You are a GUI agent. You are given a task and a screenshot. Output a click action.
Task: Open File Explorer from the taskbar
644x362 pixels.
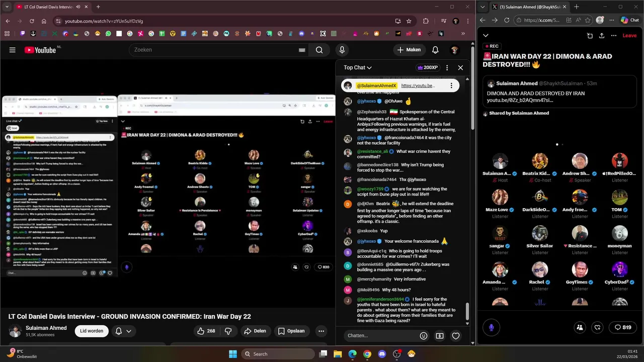pyautogui.click(x=338, y=354)
